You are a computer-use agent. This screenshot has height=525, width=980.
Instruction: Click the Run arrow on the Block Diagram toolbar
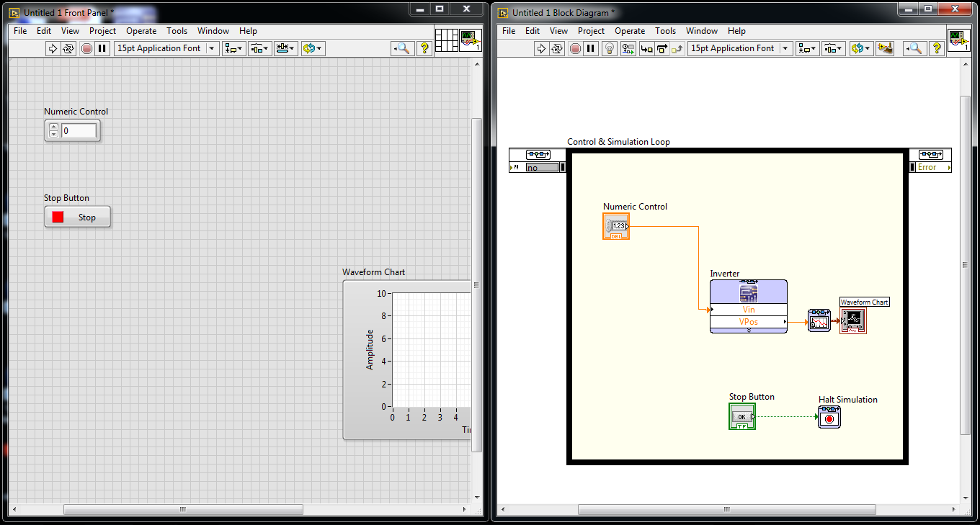pyautogui.click(x=541, y=48)
